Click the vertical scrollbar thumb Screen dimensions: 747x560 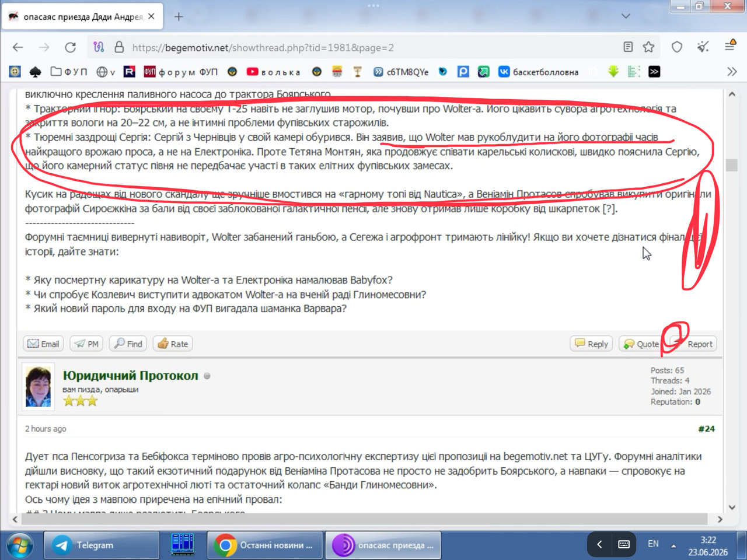tap(732, 165)
